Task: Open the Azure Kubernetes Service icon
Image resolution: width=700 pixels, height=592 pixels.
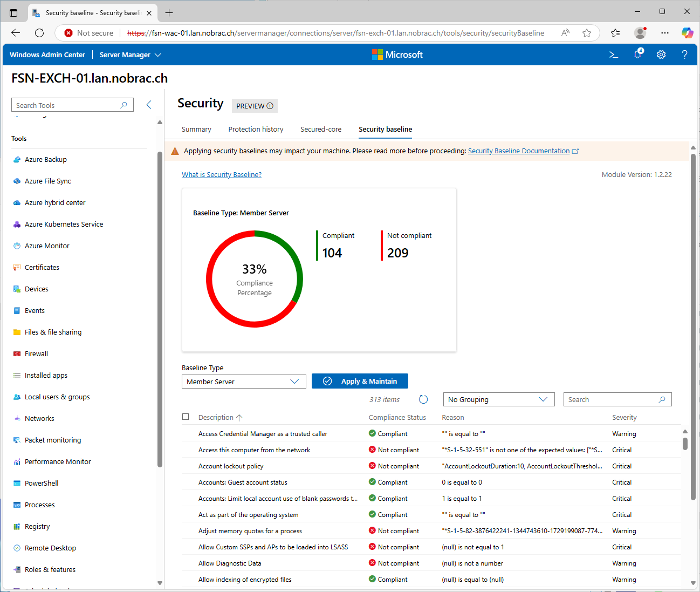Action: [17, 224]
